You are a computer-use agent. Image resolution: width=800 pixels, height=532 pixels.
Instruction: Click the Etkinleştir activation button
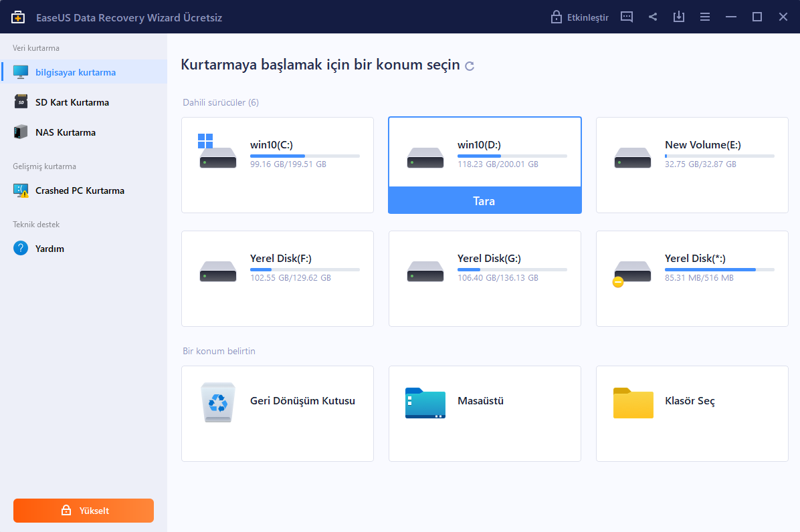tap(579, 17)
